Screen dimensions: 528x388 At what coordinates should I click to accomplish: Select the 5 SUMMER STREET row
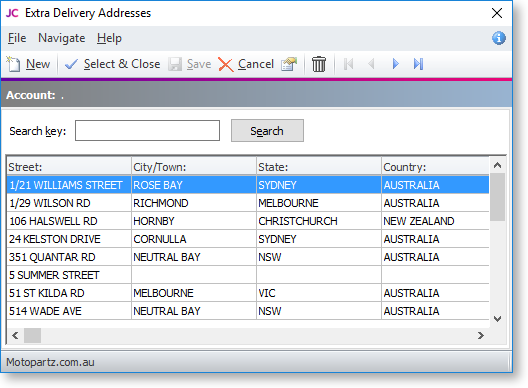pos(248,275)
